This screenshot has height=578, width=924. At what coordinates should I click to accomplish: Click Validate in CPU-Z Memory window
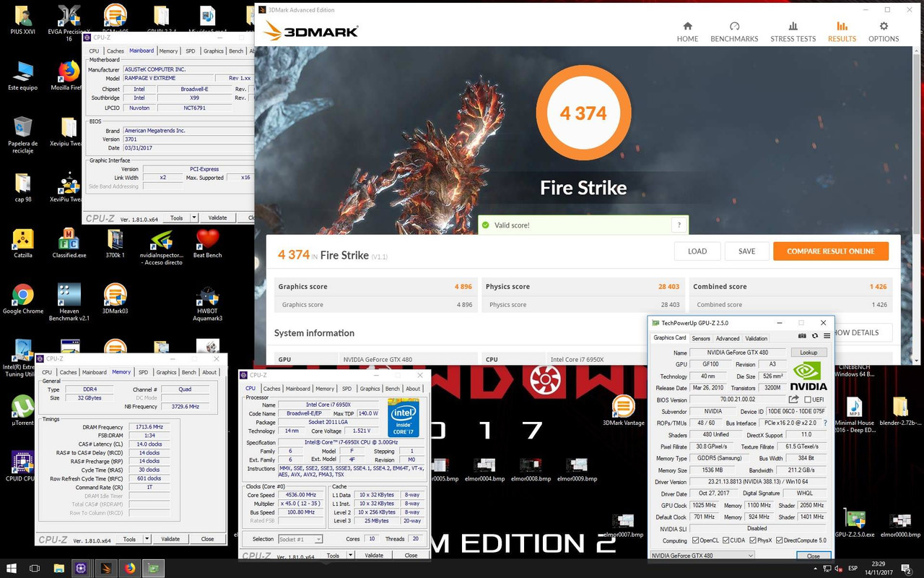click(170, 539)
